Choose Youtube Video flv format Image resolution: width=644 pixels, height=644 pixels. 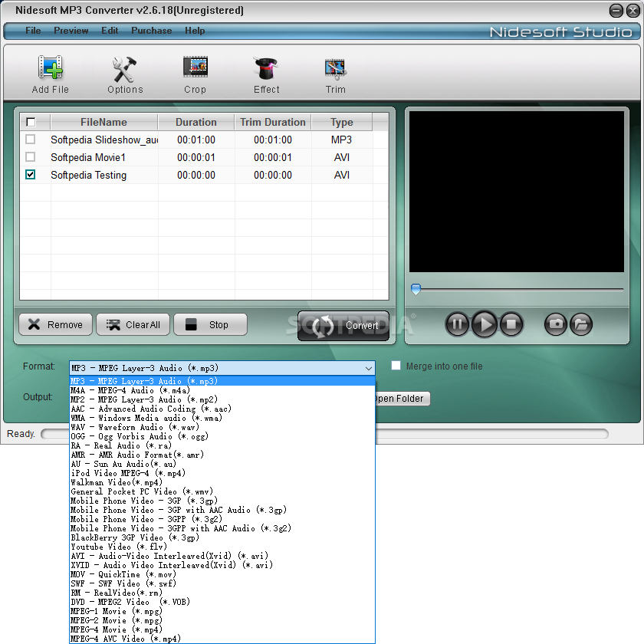222,547
